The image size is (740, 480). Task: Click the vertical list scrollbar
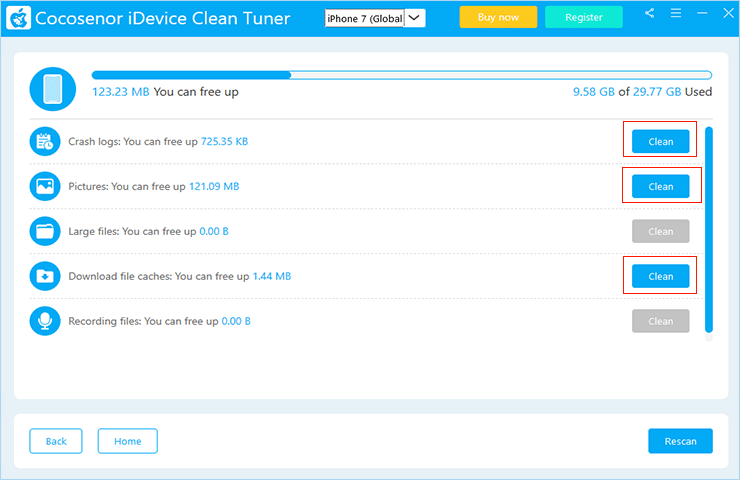[x=709, y=230]
